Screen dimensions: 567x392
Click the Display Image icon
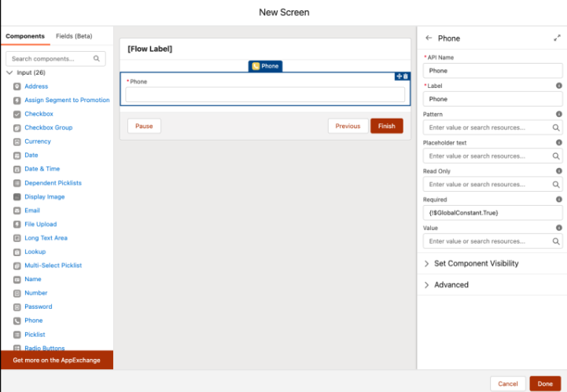coord(17,197)
